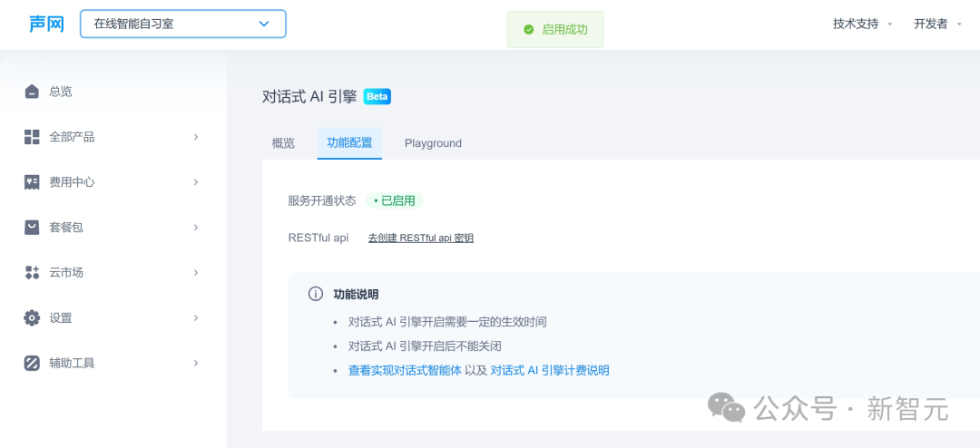Click the Beta badge

tap(377, 97)
